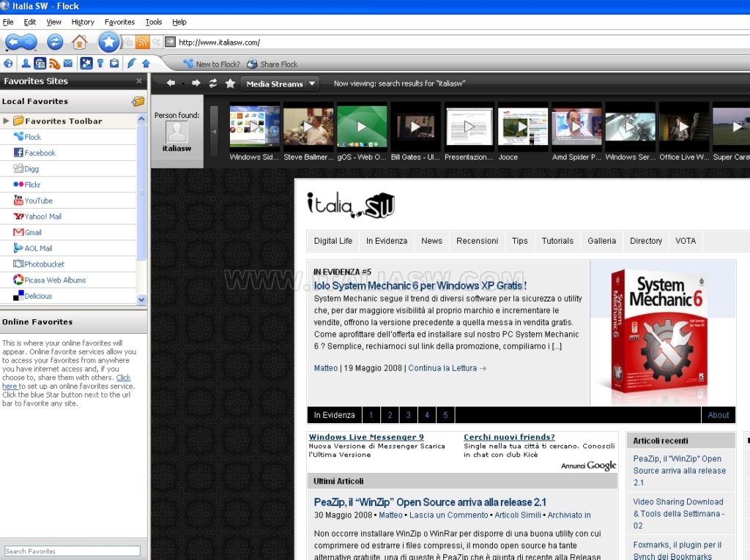Viewport: 750px width, 560px height.
Task: Open the Media Streams dropdown
Action: point(280,83)
